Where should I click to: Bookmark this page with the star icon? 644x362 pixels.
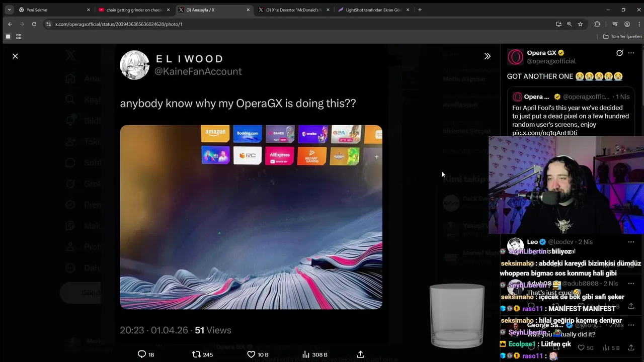580,24
